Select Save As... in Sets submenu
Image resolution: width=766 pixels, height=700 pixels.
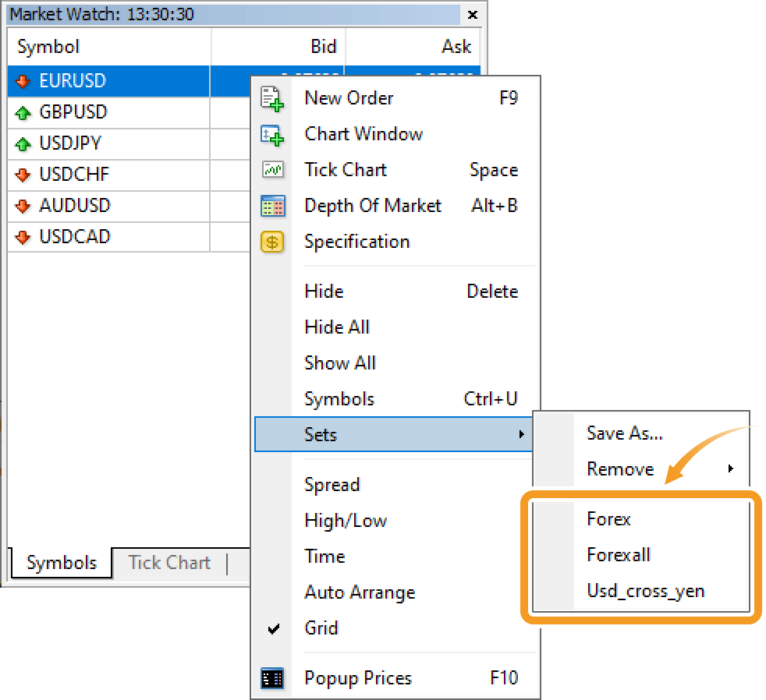pyautogui.click(x=641, y=433)
